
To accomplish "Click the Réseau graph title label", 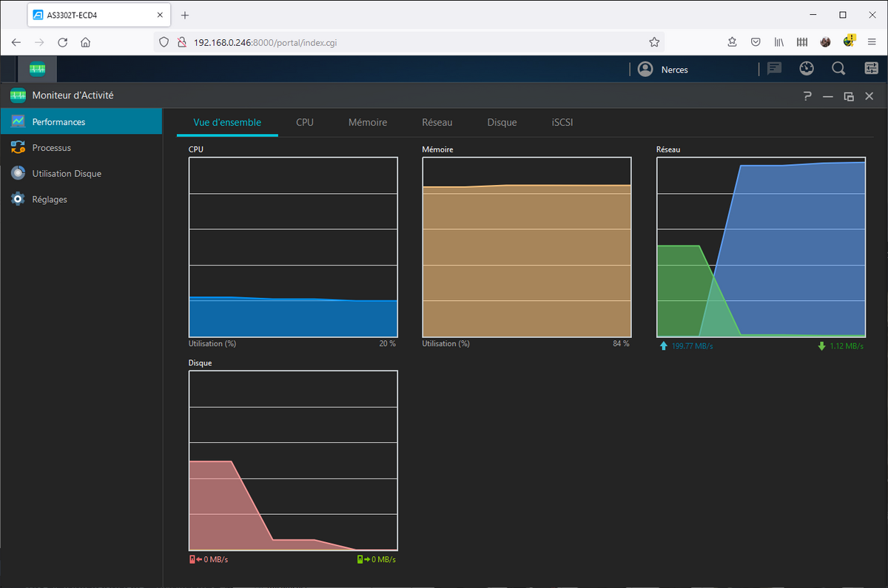I will (668, 149).
